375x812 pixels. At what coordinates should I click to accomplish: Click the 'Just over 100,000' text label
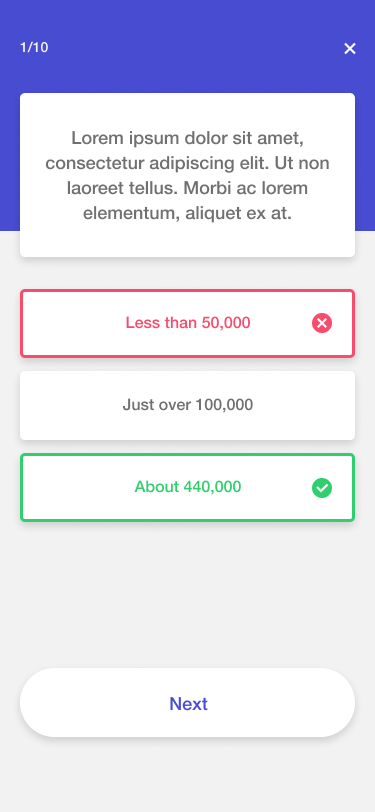tap(188, 405)
